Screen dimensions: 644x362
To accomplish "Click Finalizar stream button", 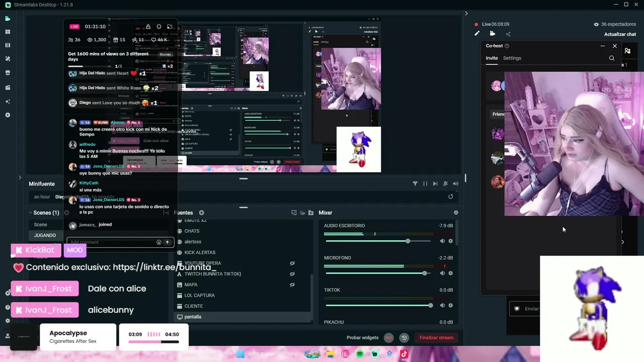I will (436, 338).
